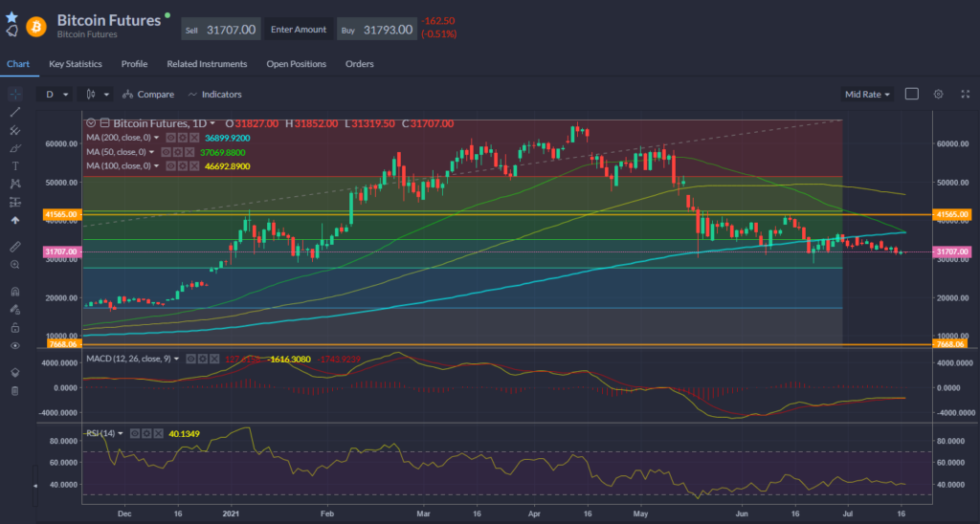Toggle stay in drawing mode
The image size is (980, 524).
[x=15, y=310]
